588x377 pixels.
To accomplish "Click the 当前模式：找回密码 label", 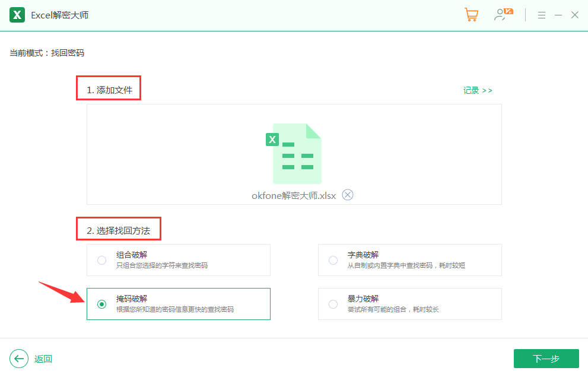I will pyautogui.click(x=47, y=53).
